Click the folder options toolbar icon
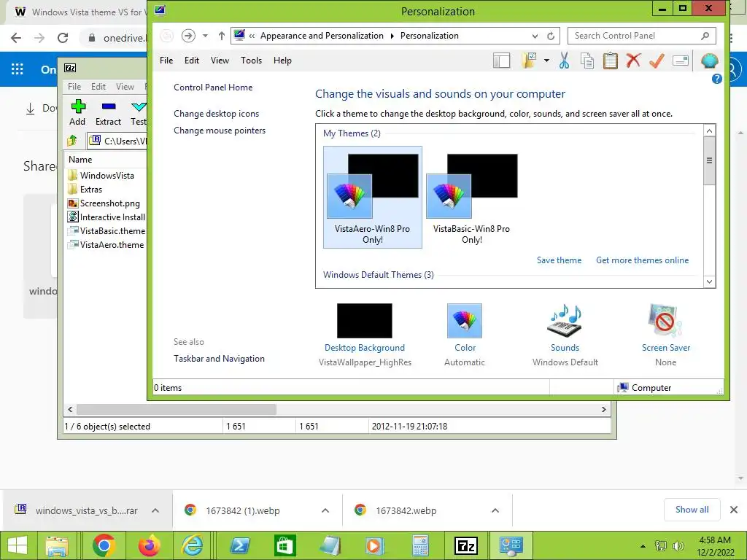This screenshot has width=747, height=560. point(529,61)
